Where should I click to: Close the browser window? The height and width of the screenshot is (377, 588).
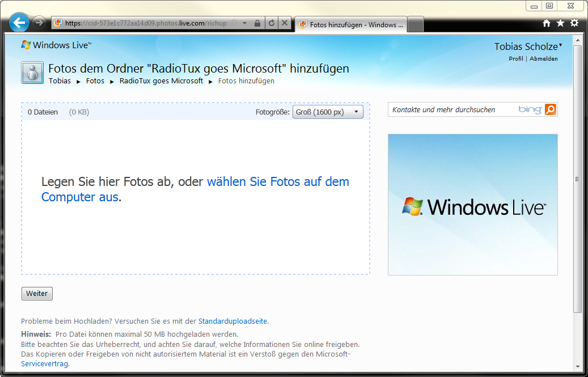571,6
